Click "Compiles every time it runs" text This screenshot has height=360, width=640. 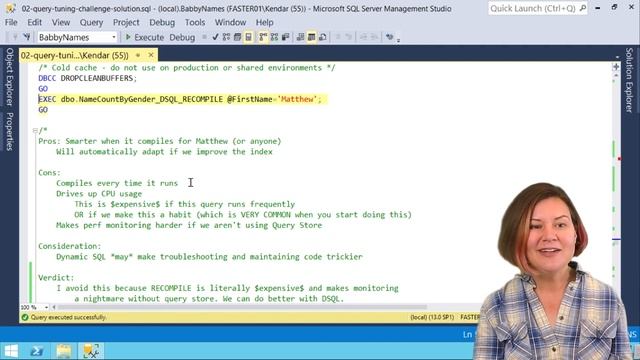pos(117,183)
